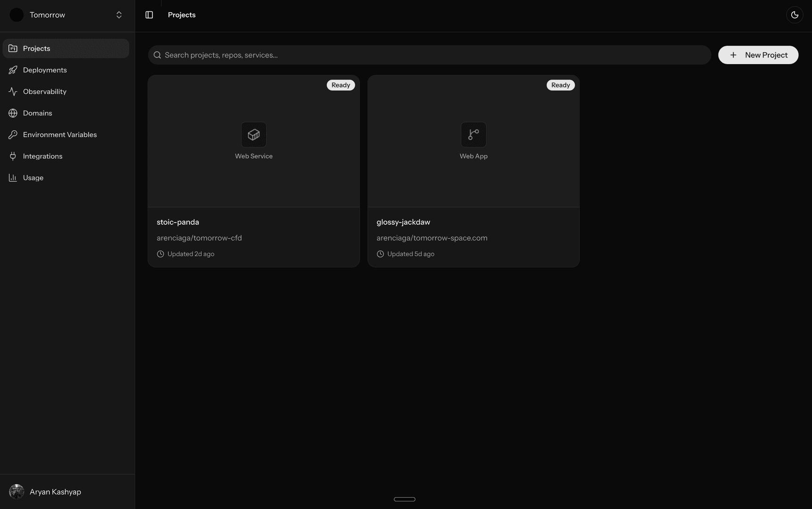
Task: Click the Usage bar chart icon
Action: tap(13, 178)
